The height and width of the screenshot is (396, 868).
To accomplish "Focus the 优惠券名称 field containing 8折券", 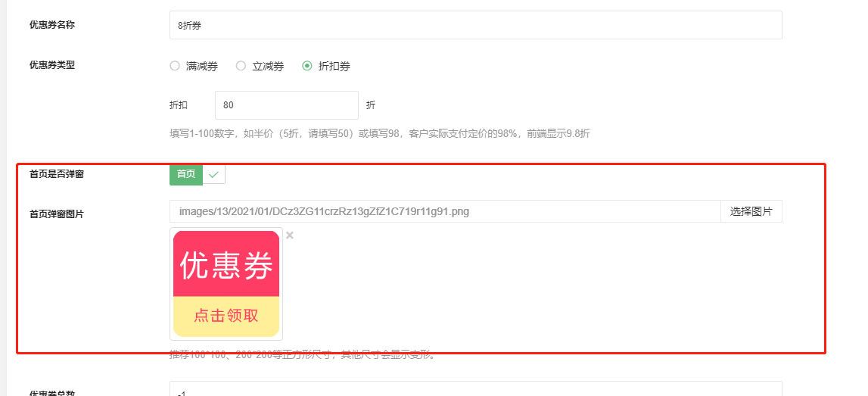I will (475, 25).
